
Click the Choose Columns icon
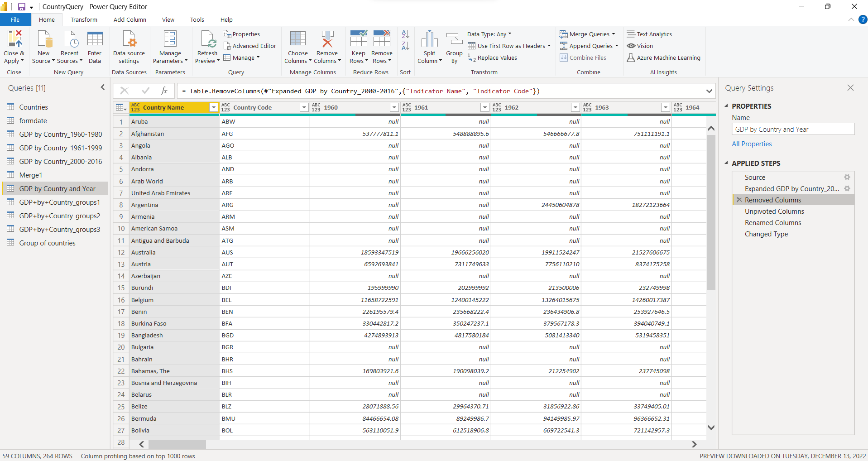pyautogui.click(x=298, y=39)
